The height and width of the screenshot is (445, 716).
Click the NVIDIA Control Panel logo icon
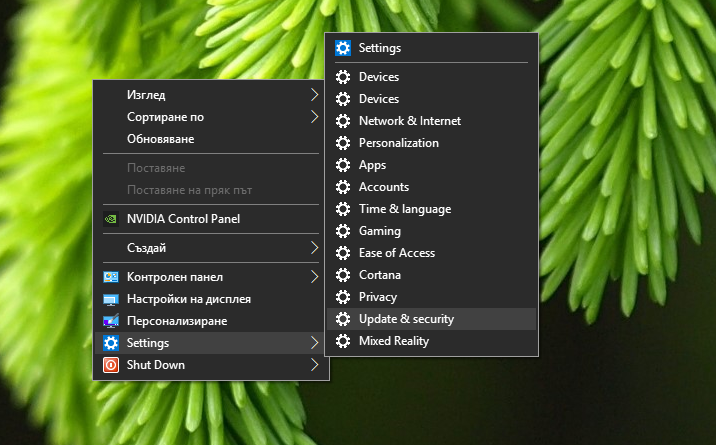[x=111, y=219]
